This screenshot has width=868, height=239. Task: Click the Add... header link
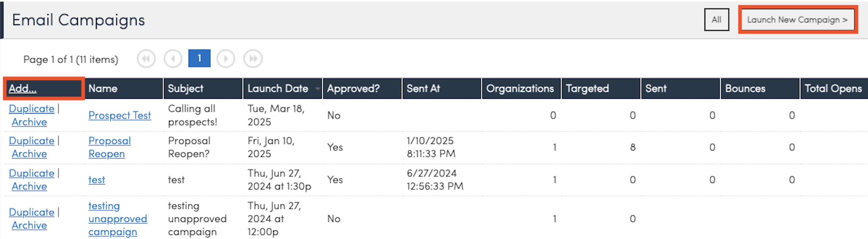coord(22,89)
